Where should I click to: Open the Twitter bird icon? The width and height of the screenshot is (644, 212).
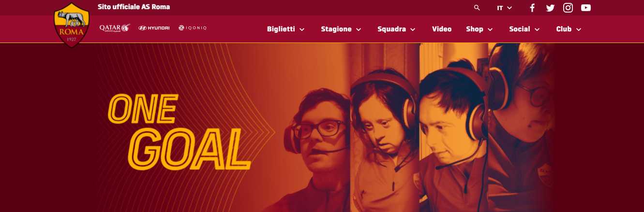(x=550, y=8)
